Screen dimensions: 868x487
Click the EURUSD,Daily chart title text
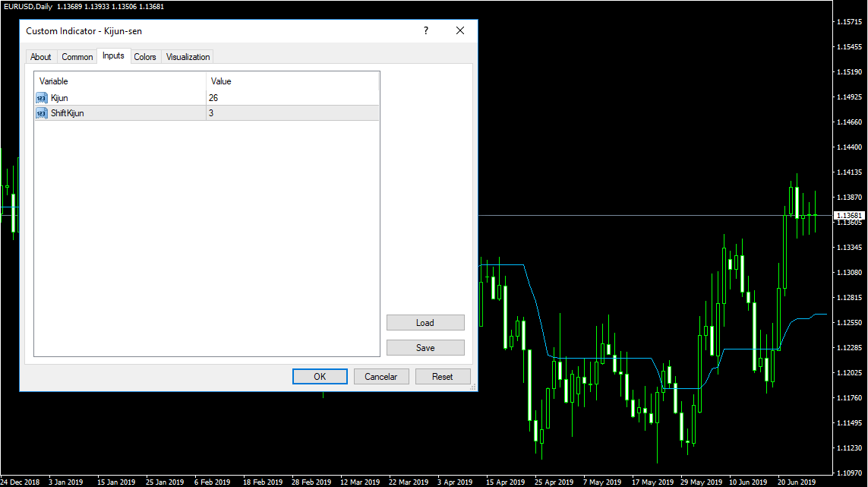(x=27, y=7)
